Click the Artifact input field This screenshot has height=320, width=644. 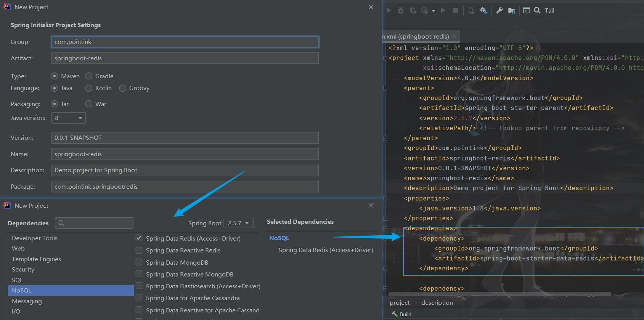click(185, 58)
